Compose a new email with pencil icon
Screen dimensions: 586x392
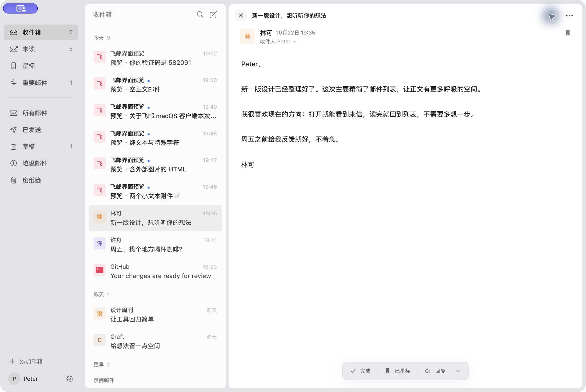click(213, 15)
